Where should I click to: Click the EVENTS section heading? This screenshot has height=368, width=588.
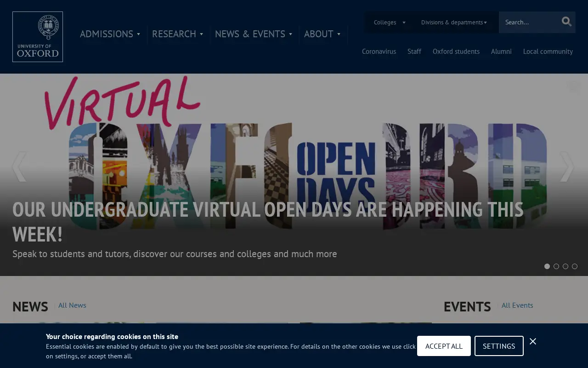467,306
